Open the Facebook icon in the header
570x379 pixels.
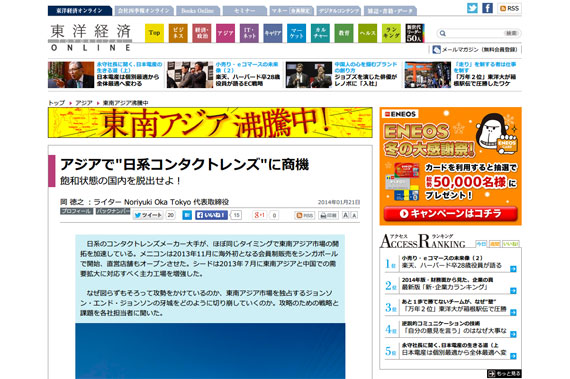click(487, 8)
